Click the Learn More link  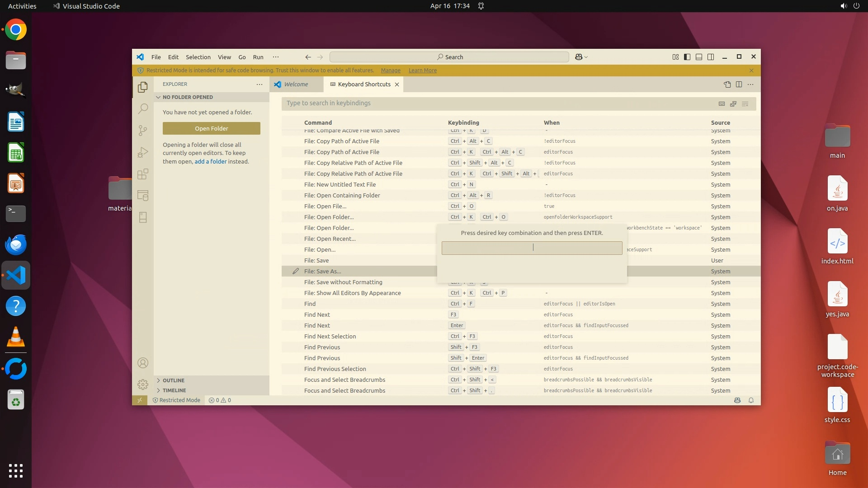pyautogui.click(x=422, y=70)
